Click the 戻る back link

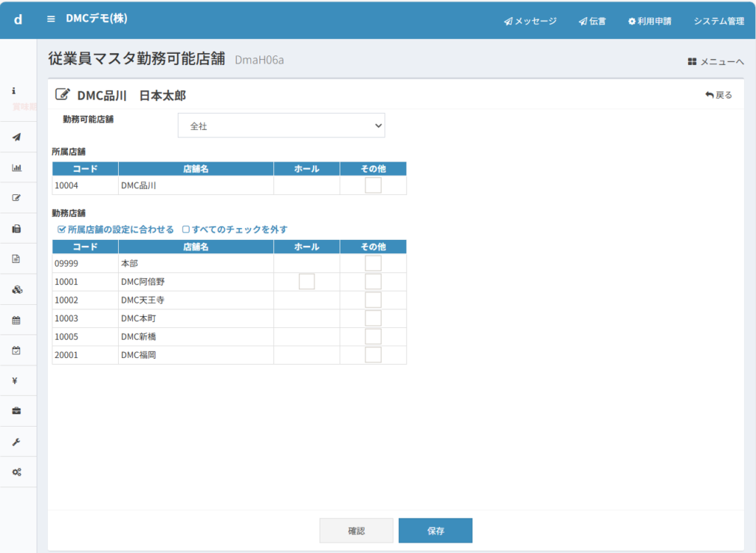tap(718, 95)
